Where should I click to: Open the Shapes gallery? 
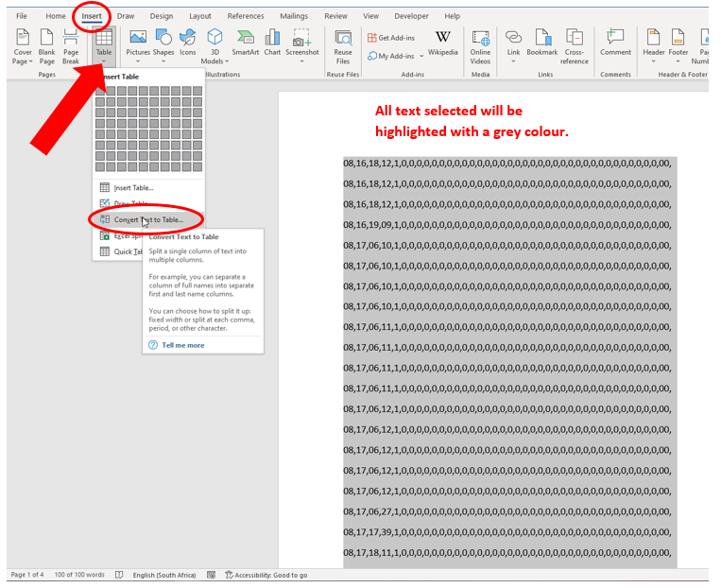coord(163,43)
